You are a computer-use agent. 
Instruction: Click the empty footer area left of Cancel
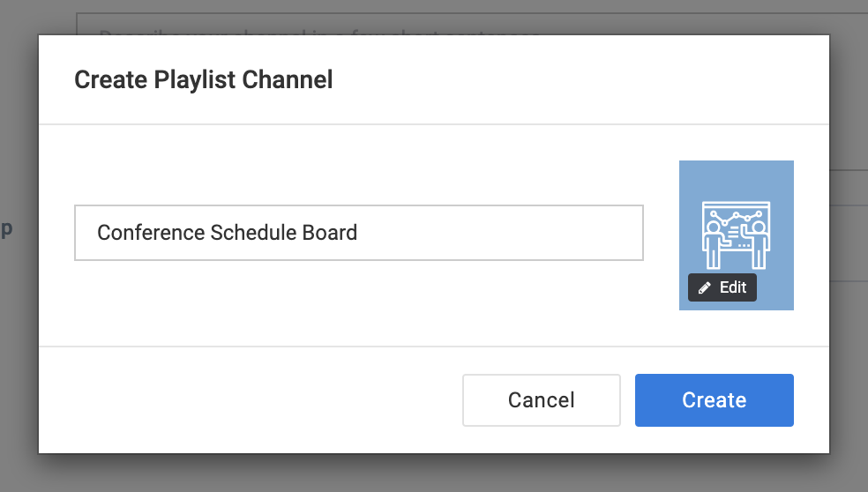point(251,400)
